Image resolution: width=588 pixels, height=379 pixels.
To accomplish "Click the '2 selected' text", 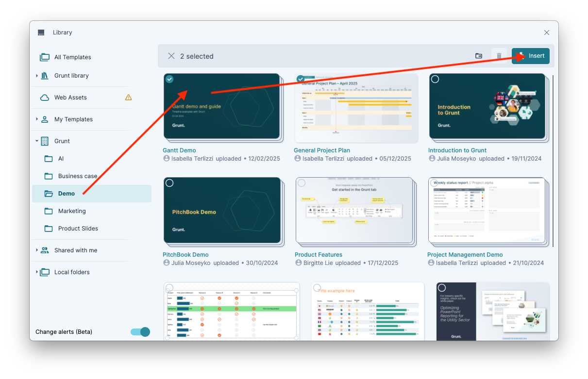I will pyautogui.click(x=197, y=56).
